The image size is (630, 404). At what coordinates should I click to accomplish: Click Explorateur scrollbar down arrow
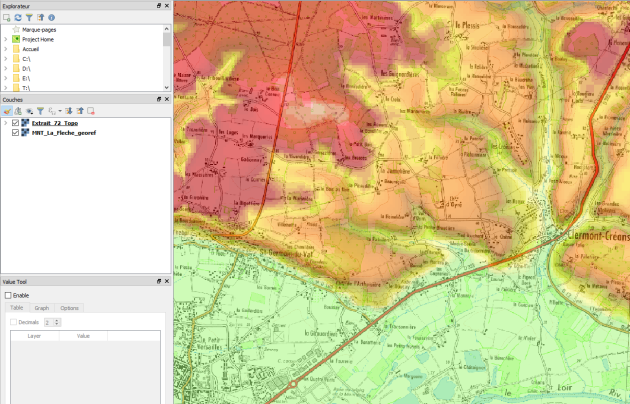(x=167, y=88)
